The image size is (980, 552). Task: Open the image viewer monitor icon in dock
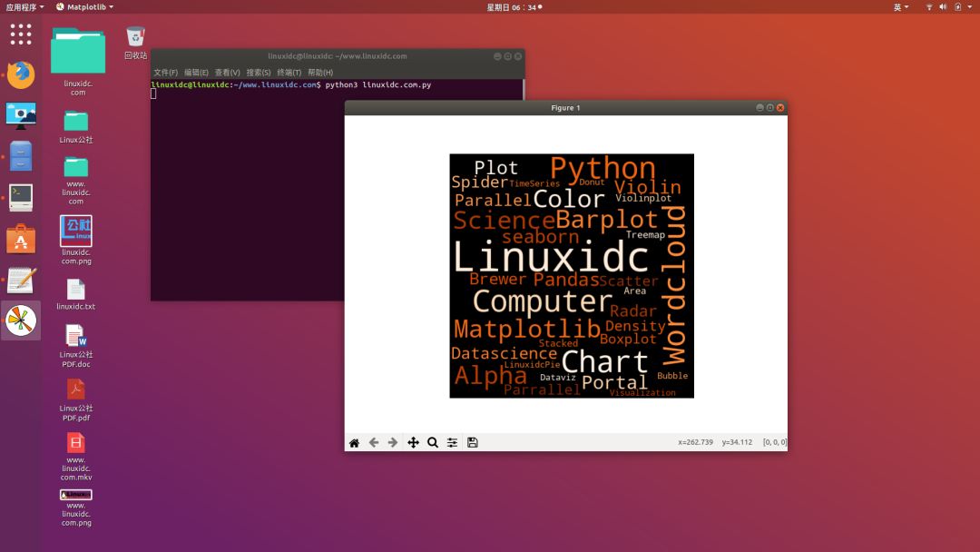coord(21,115)
